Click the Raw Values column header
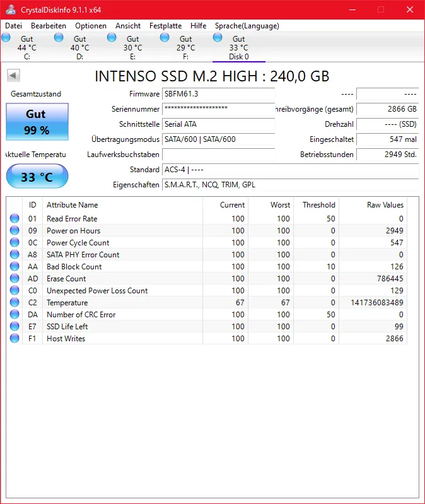 [x=385, y=205]
